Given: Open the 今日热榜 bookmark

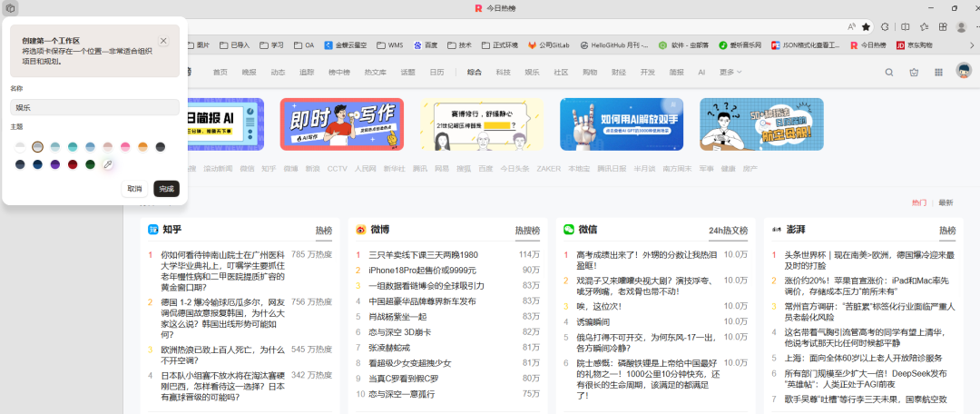Looking at the screenshot, I should tap(868, 45).
